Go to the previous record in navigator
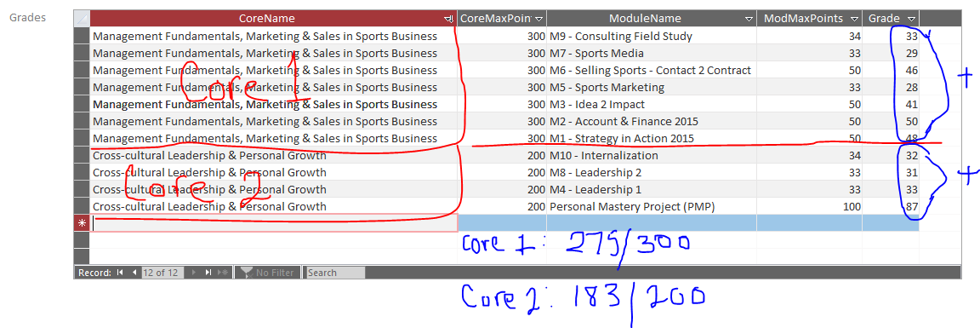980x328 pixels. 134,273
